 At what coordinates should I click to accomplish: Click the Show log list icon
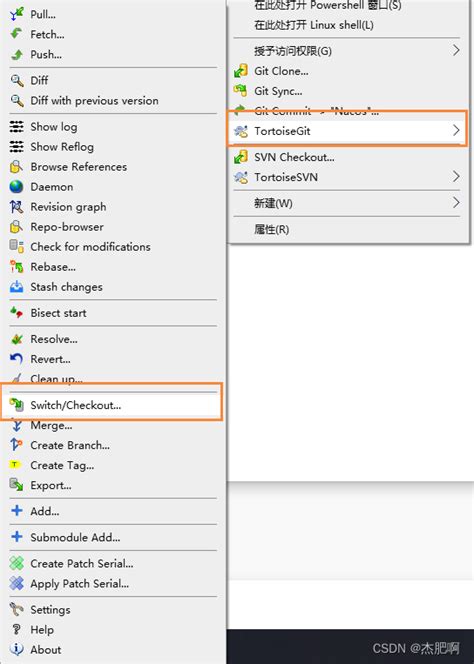point(17,127)
